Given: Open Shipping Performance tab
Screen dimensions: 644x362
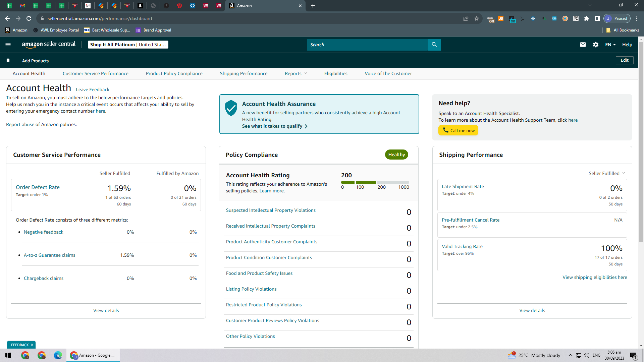Looking at the screenshot, I should [x=244, y=73].
